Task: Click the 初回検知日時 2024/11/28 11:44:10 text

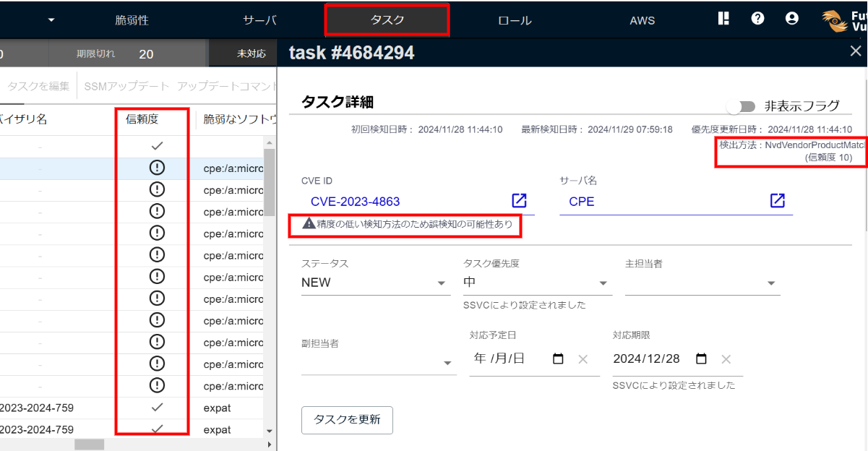Action: [426, 129]
